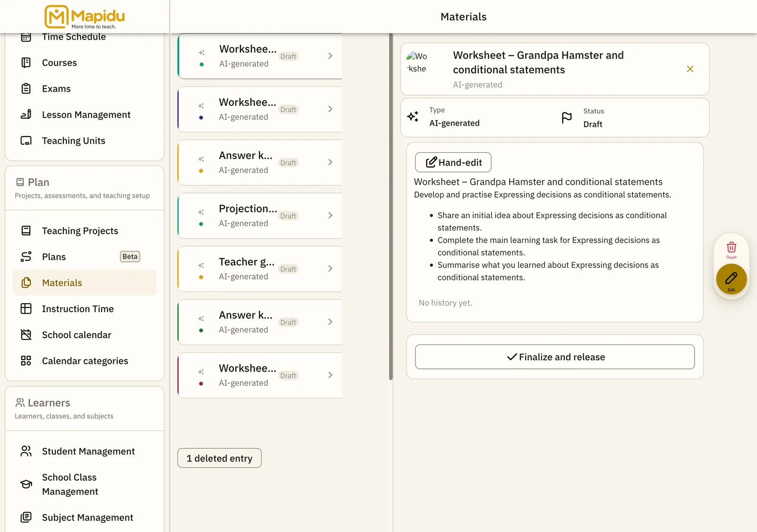The width and height of the screenshot is (757, 532).
Task: Open Plans in the sidebar
Action: [x=85, y=257]
